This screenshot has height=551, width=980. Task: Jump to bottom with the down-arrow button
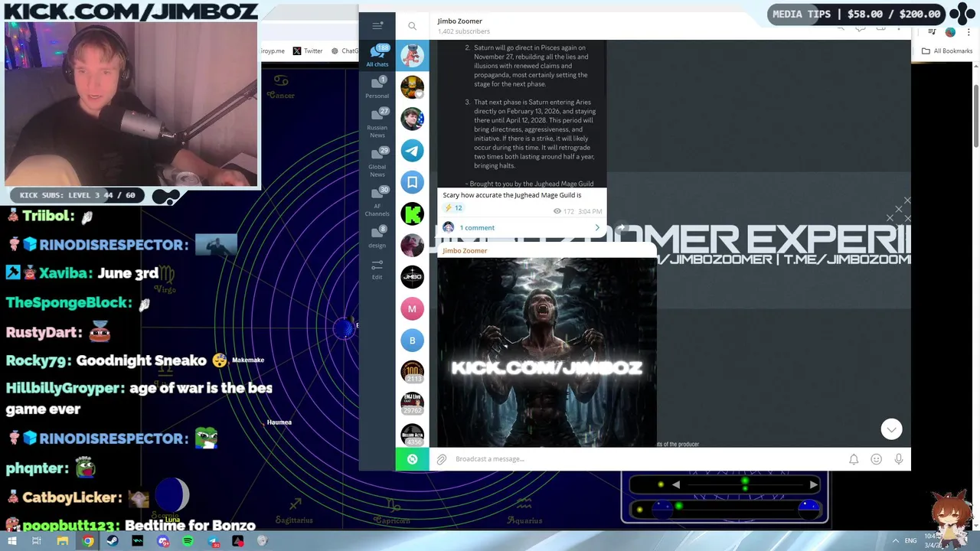click(891, 429)
